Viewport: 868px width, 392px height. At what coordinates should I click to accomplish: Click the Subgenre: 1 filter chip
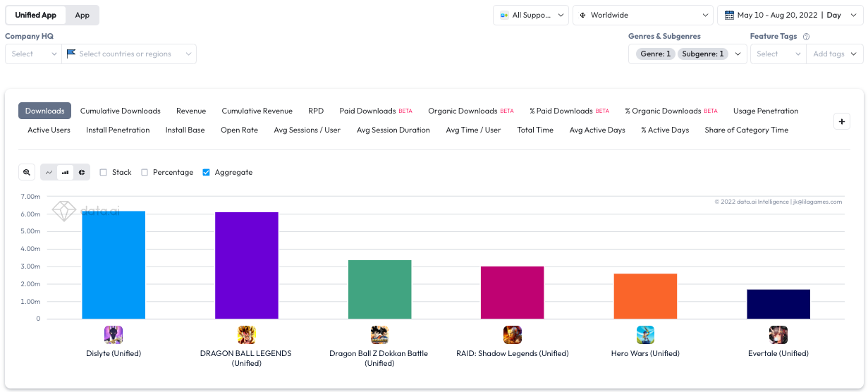(x=703, y=54)
